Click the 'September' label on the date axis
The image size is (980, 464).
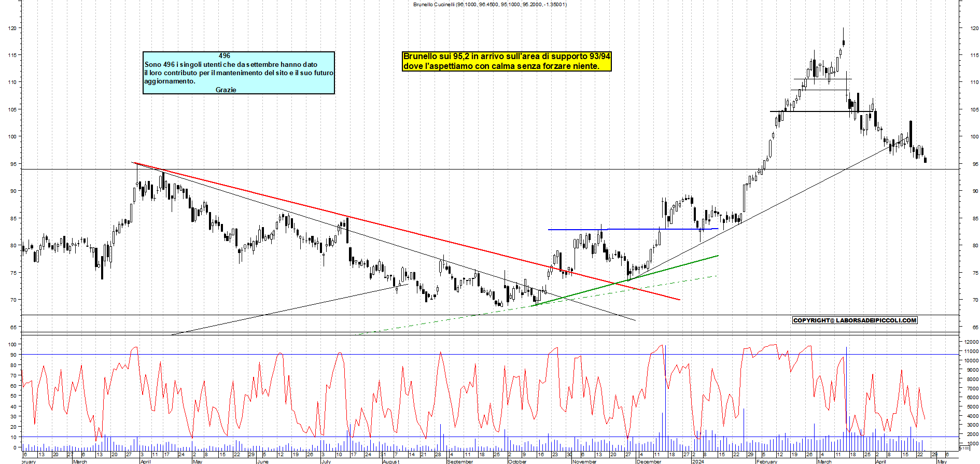point(460,461)
